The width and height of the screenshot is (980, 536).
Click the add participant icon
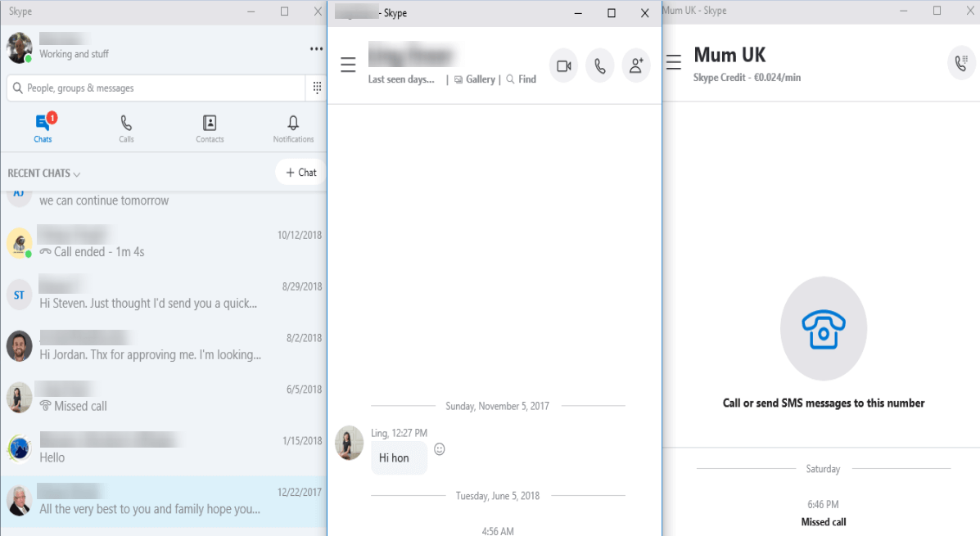click(636, 65)
